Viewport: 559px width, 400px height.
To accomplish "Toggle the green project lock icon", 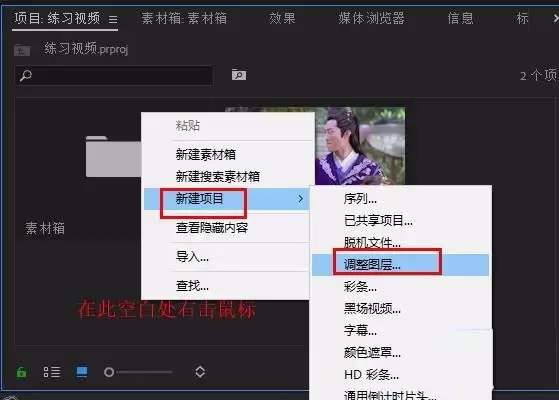I will tap(21, 372).
